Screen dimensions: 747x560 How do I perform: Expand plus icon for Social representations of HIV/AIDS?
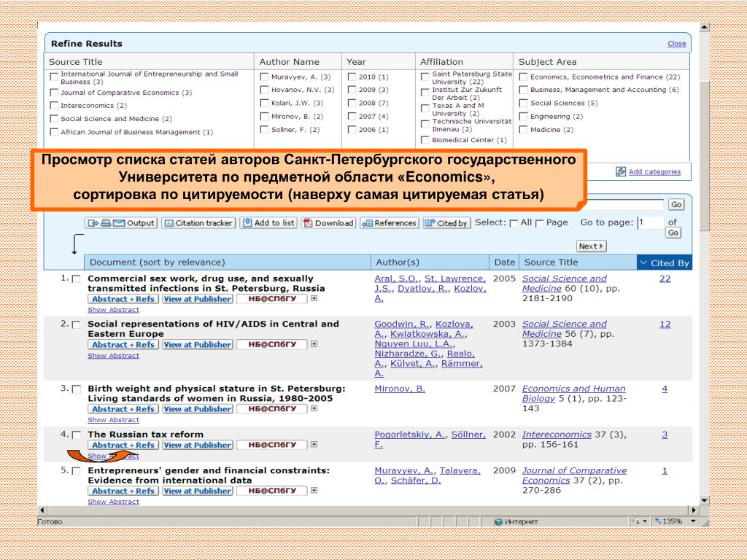314,344
